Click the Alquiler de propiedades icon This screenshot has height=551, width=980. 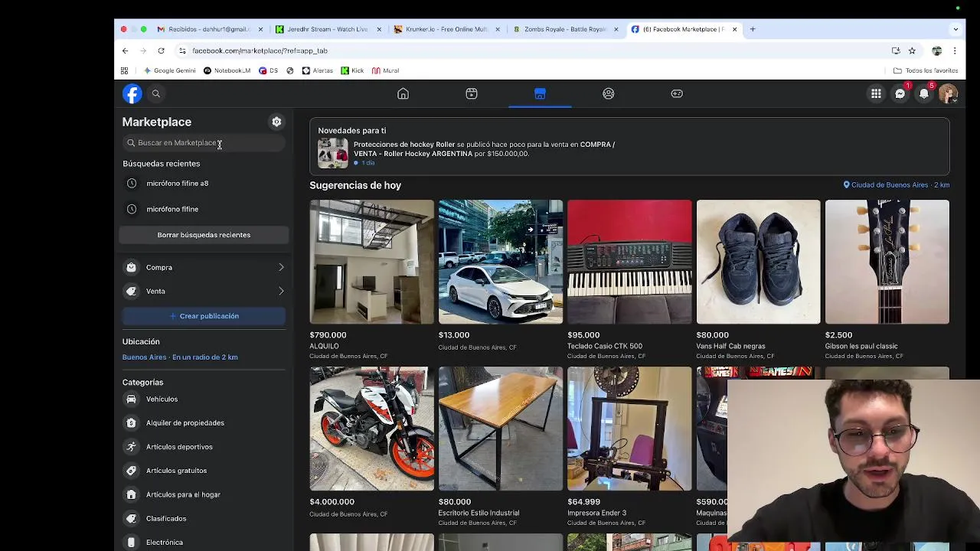pyautogui.click(x=132, y=422)
